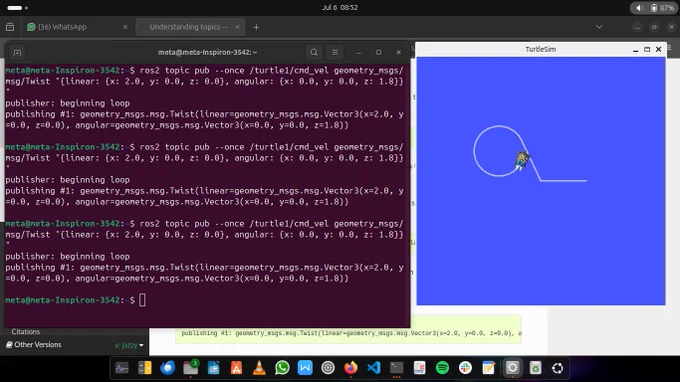The height and width of the screenshot is (382, 680).
Task: Click first 'publisher: beginning loop' line
Action: [x=67, y=103]
